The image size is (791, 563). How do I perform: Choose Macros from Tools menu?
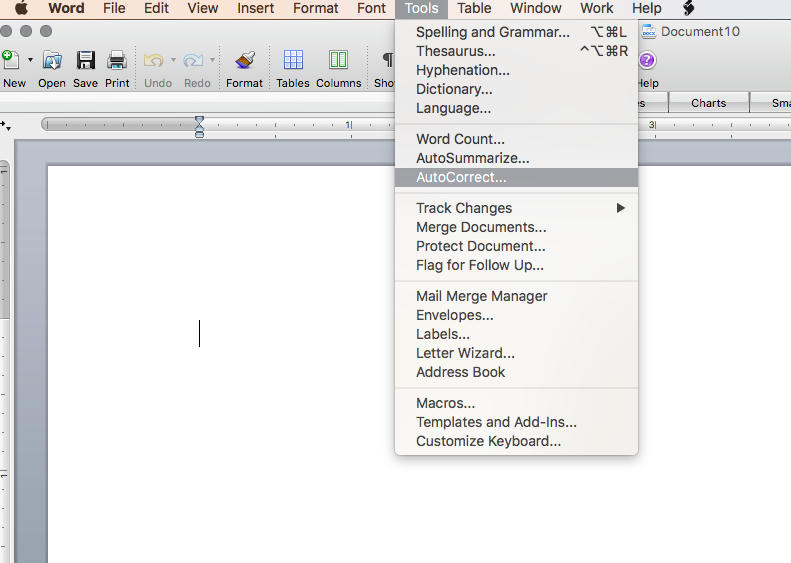[x=517, y=403]
